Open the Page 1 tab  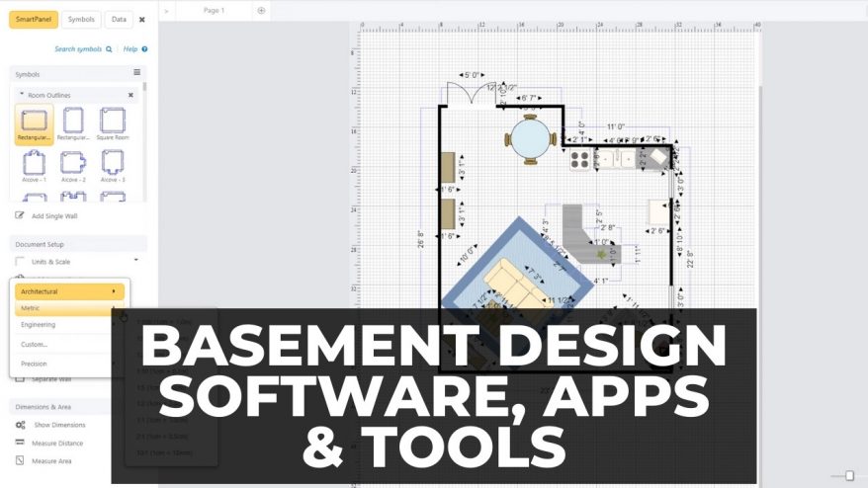point(214,11)
